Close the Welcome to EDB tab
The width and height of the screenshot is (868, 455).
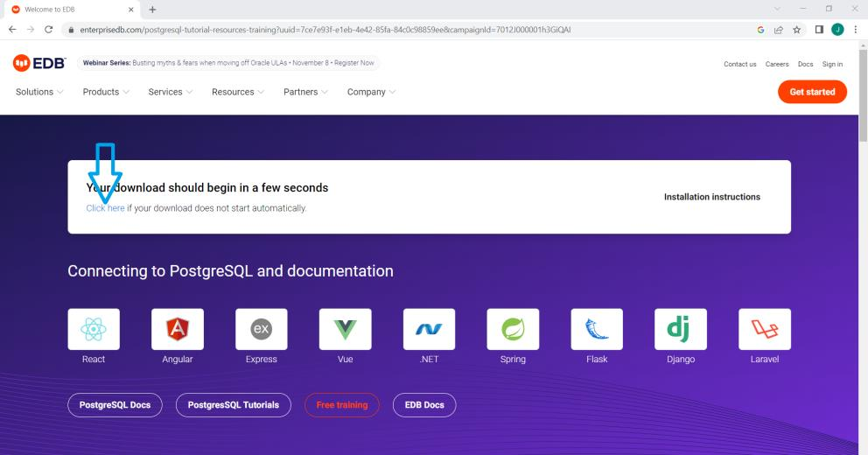(x=131, y=10)
